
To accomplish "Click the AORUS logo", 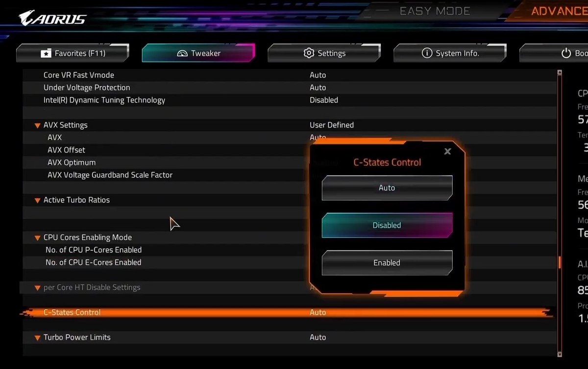I will click(52, 18).
